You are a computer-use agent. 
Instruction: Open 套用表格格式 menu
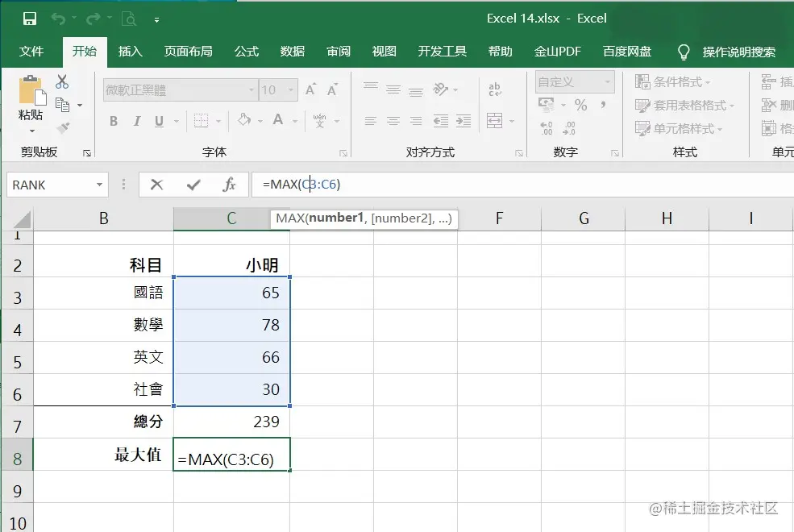click(684, 106)
